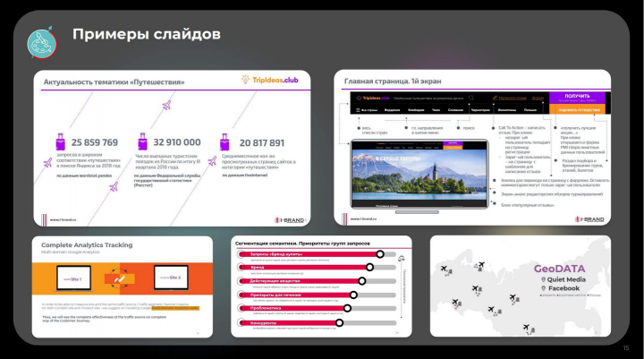The image size is (644, 359).
Task: Click the purple "ПОЛУЧИТЬ" button
Action: (577, 98)
